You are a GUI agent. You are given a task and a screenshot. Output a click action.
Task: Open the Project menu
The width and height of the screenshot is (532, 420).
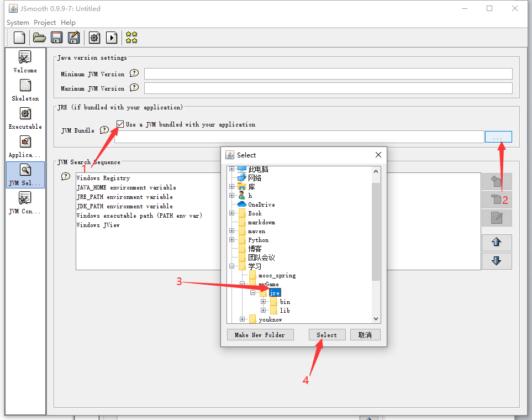[44, 23]
